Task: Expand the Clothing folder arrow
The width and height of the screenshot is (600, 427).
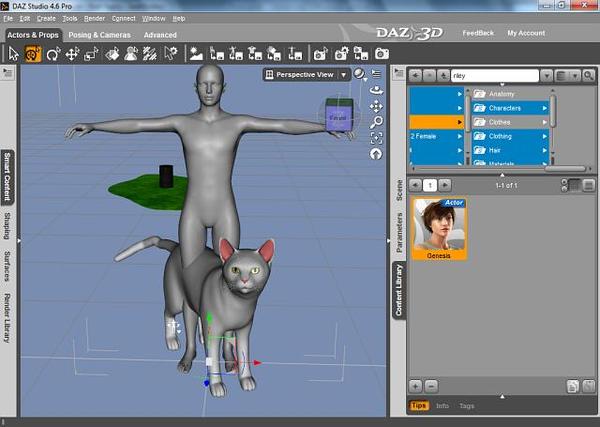Action: pyautogui.click(x=545, y=137)
